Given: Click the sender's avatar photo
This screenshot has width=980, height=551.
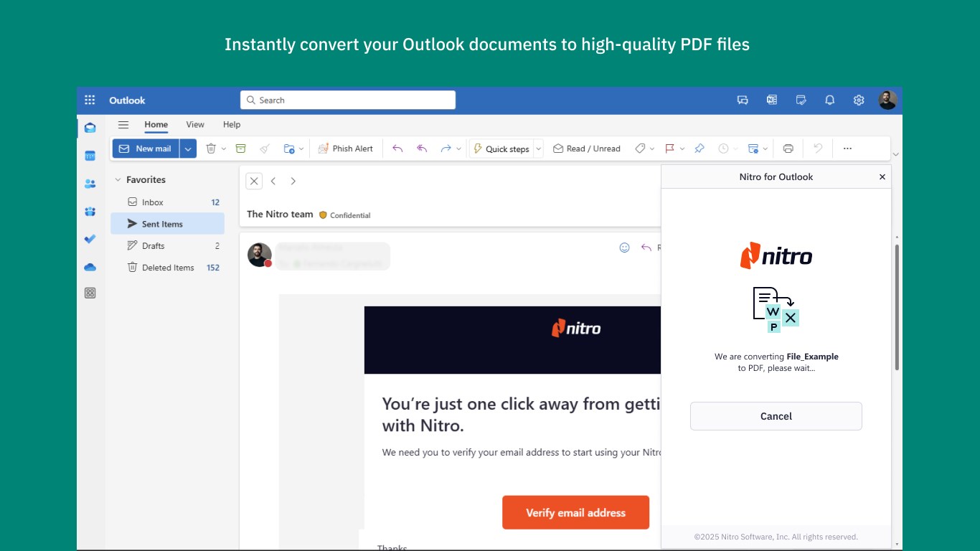Looking at the screenshot, I should click(260, 255).
